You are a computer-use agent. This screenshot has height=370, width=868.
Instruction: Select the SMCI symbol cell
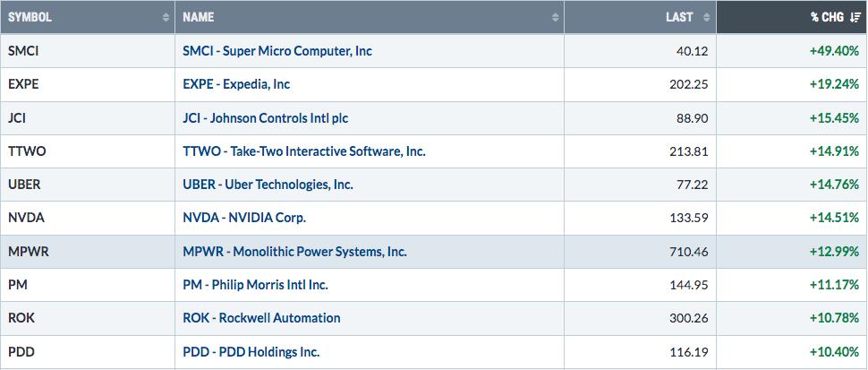pos(88,51)
